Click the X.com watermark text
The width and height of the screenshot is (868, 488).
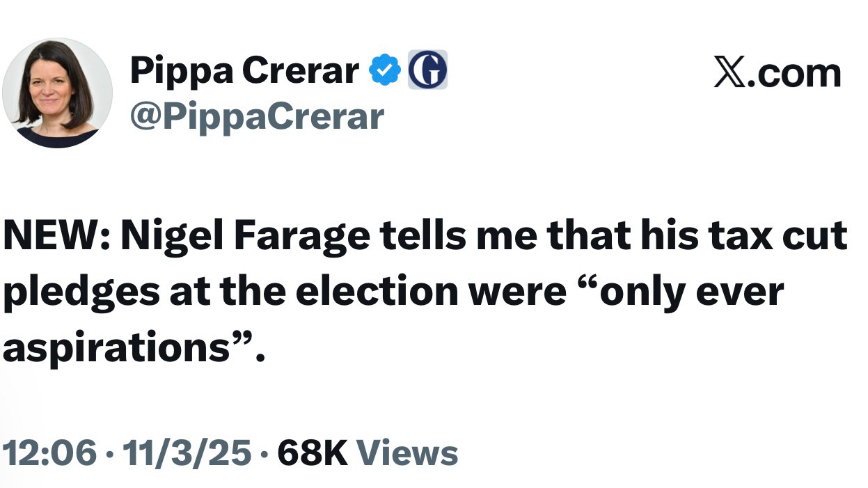tap(778, 72)
